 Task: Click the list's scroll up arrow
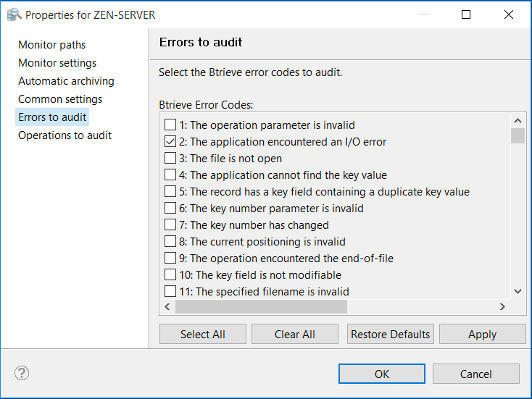coord(518,121)
